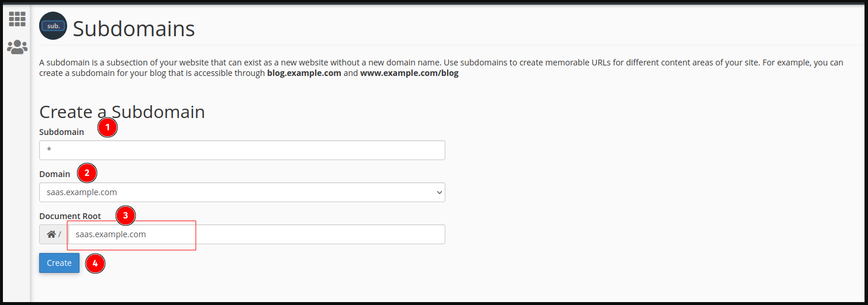This screenshot has height=305, width=868.
Task: Click the red step 1 marker
Action: point(108,127)
